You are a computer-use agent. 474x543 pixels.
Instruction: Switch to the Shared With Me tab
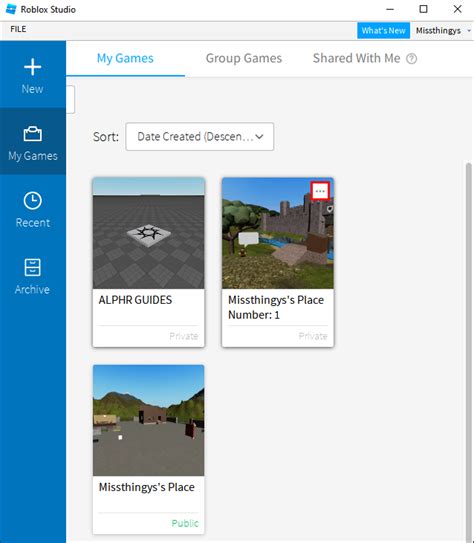pyautogui.click(x=356, y=59)
